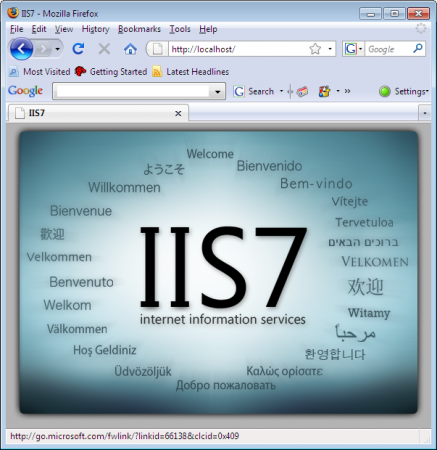
Task: Open the Edit menu
Action: coord(39,29)
